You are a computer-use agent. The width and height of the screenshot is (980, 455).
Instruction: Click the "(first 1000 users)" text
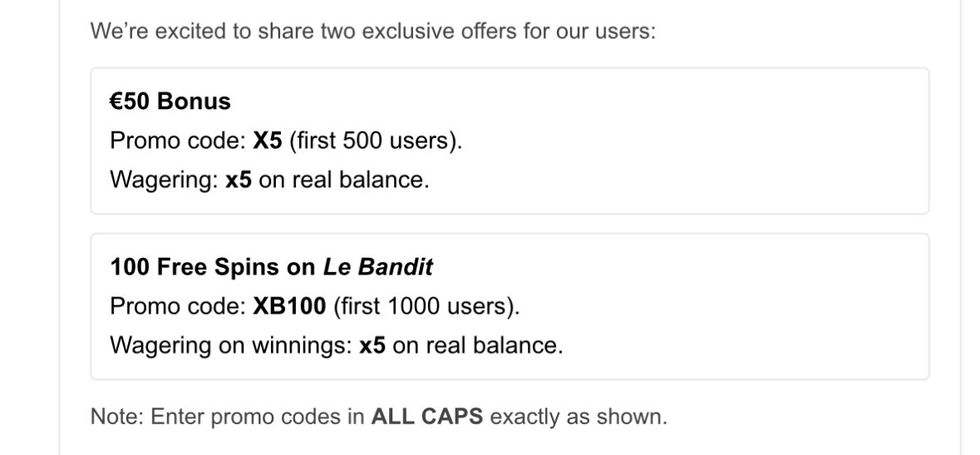[426, 306]
